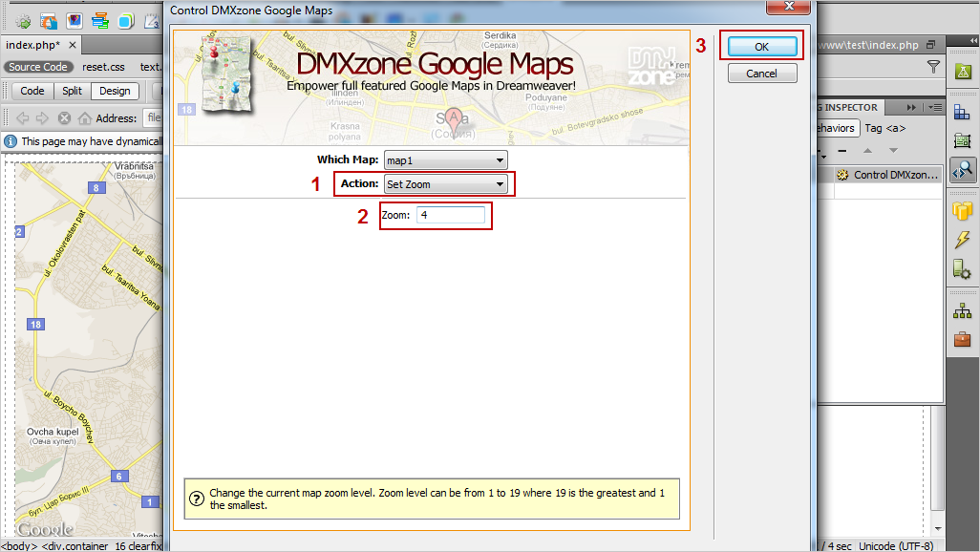Close the Control DMXzone Google Maps dialog
This screenshot has width=980, height=552.
789,7
